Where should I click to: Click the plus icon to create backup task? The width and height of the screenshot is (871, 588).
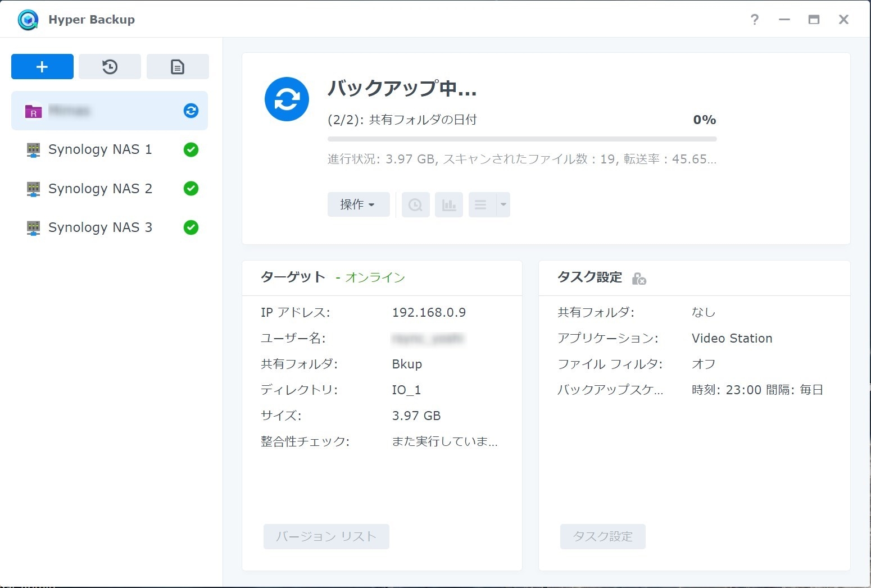tap(42, 67)
